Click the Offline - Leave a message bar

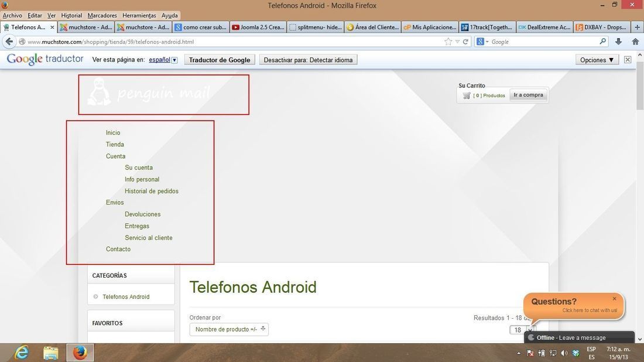pos(580,337)
